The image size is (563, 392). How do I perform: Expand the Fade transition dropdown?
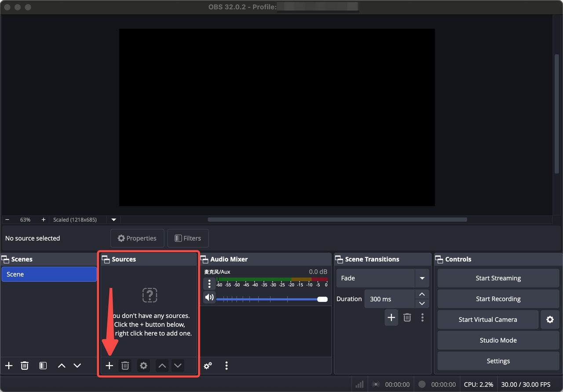(422, 278)
